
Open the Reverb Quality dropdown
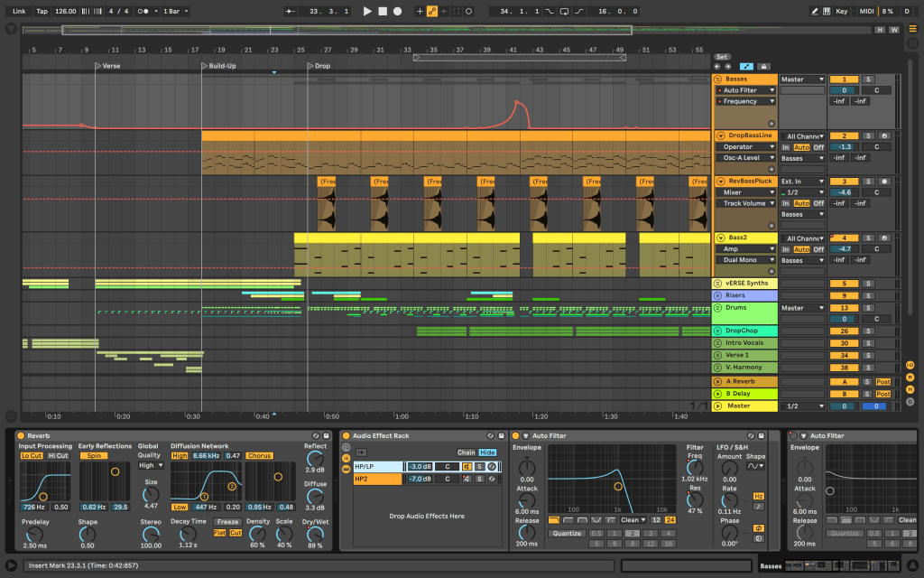point(151,466)
